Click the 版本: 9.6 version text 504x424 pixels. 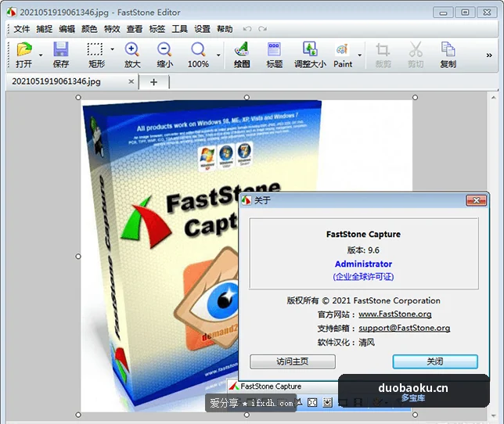(364, 250)
